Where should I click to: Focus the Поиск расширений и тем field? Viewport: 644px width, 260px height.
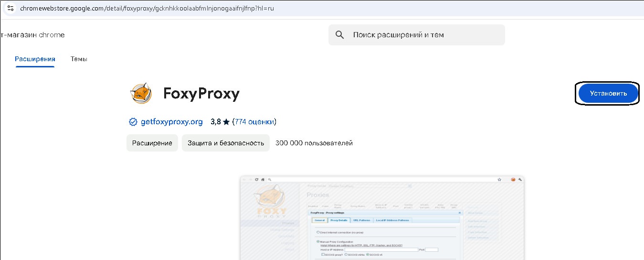pyautogui.click(x=416, y=35)
